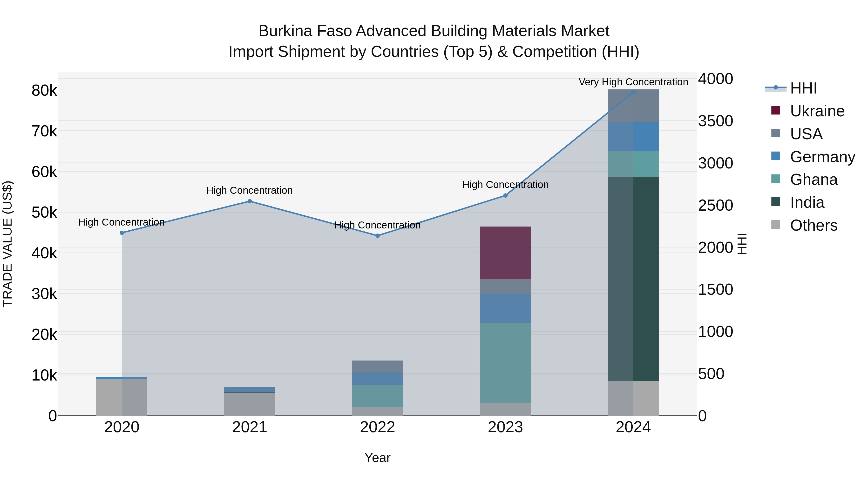Screen dimensions: 868x488
Task: Click the Ukraine maroon legend swatch
Action: point(776,110)
